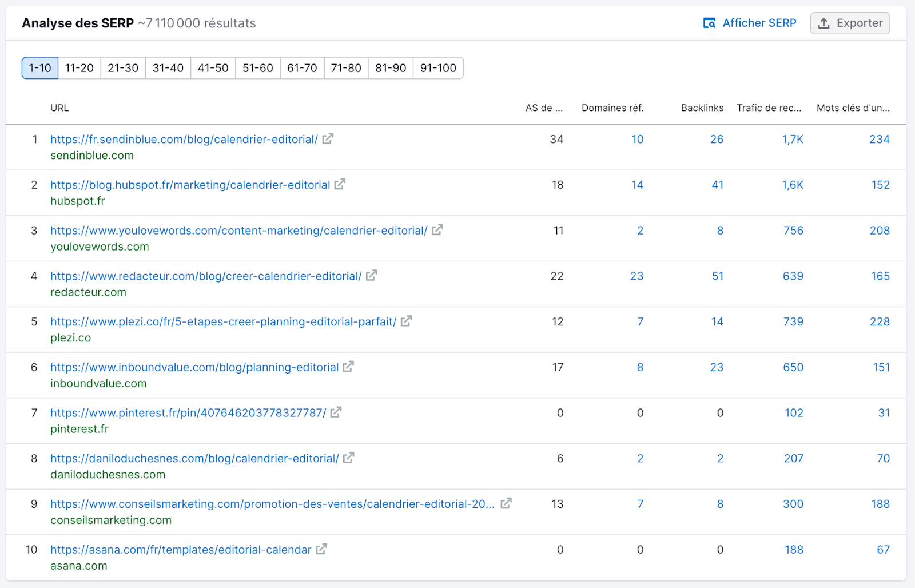Open external link icon for inboundvalue URL
The width and height of the screenshot is (915, 588).
[x=348, y=367]
